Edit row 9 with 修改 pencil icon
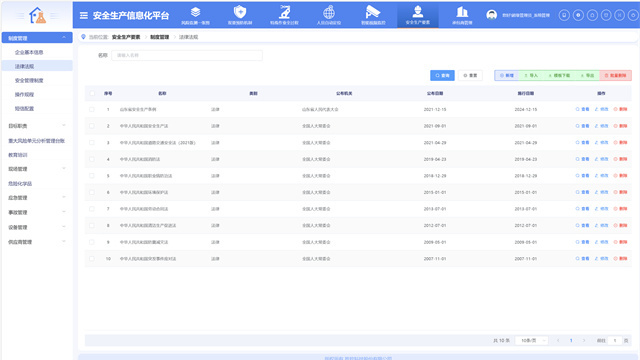Viewport: 640px width, 360px height. click(602, 242)
